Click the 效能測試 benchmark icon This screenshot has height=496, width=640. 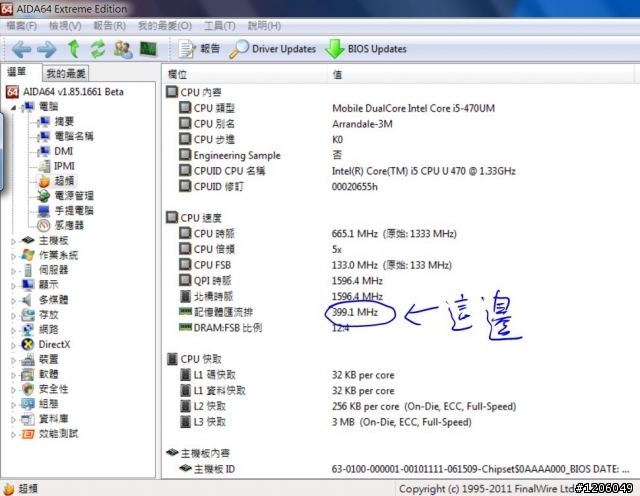28,434
